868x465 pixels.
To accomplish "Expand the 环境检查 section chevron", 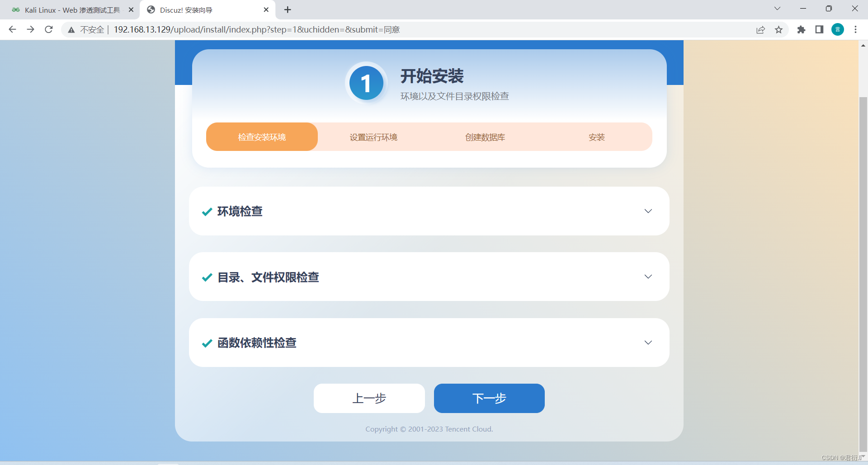I will (648, 211).
